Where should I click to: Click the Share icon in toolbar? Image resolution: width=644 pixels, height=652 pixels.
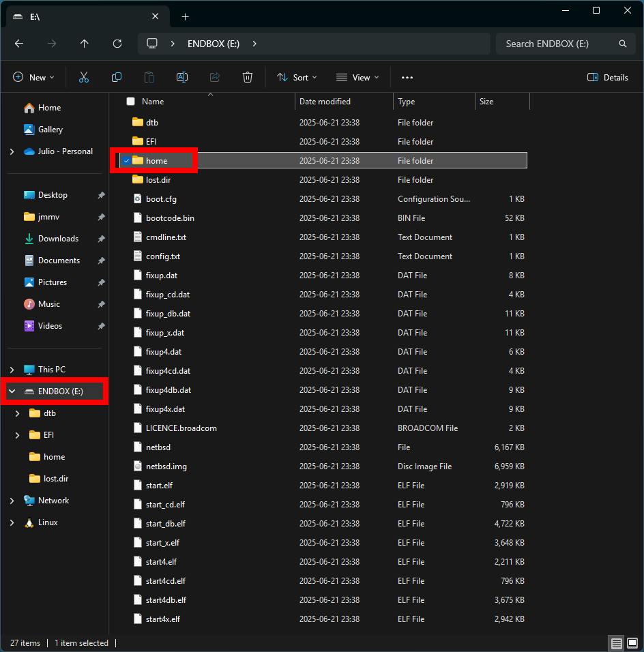coord(215,77)
